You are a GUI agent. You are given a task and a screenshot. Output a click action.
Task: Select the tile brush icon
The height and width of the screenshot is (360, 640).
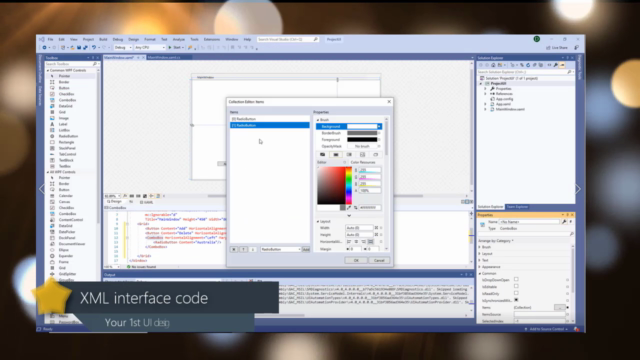[362, 155]
